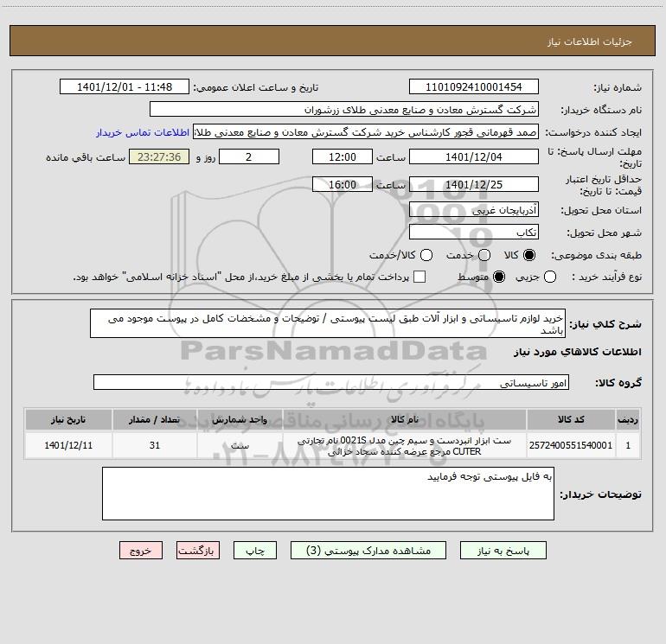Viewport: 666px width, 644px height.
Task: Click the validity hour field 16:00
Action: [x=343, y=184]
